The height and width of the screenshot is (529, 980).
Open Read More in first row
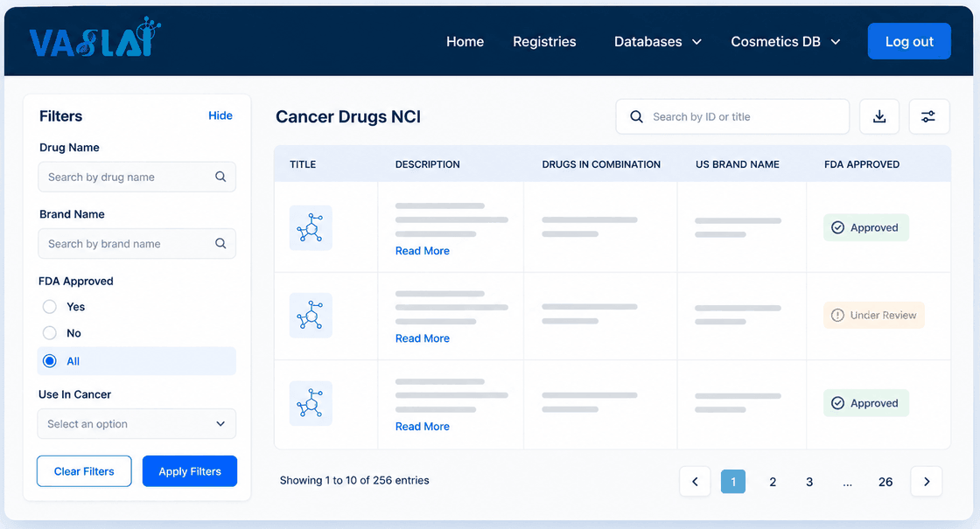click(423, 250)
